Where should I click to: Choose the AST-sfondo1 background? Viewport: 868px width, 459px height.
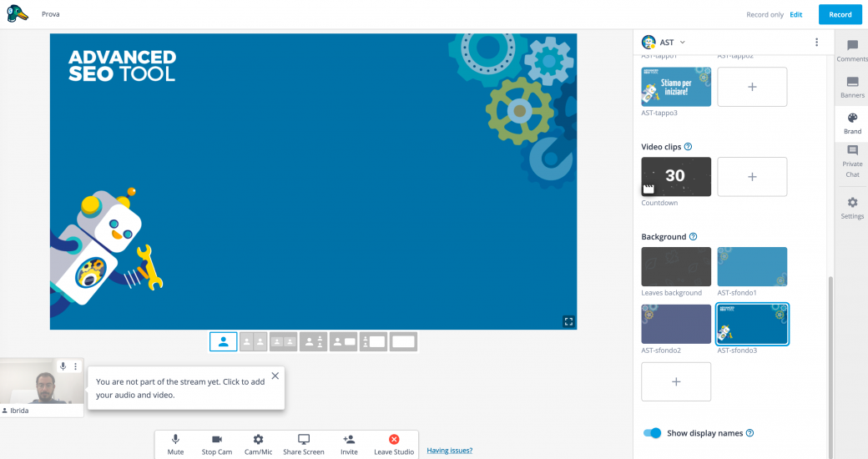(x=752, y=266)
